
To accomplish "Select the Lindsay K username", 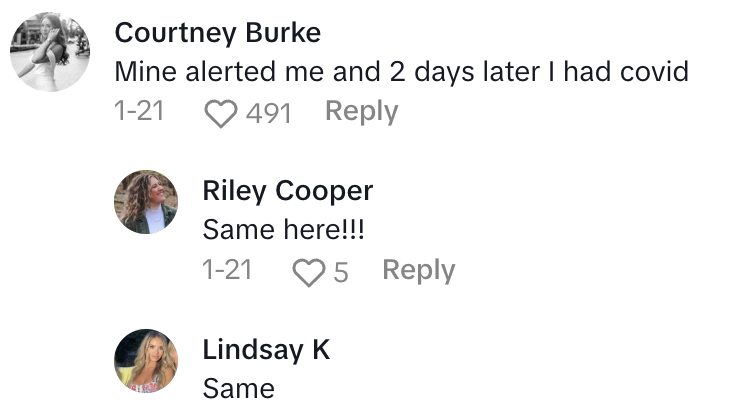I will tap(266, 349).
